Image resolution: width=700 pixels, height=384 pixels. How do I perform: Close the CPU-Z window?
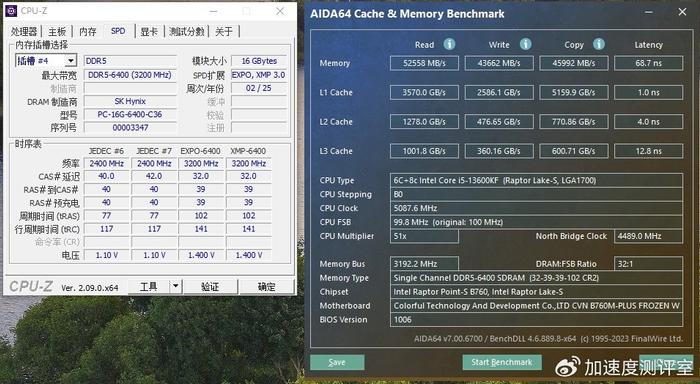click(280, 11)
